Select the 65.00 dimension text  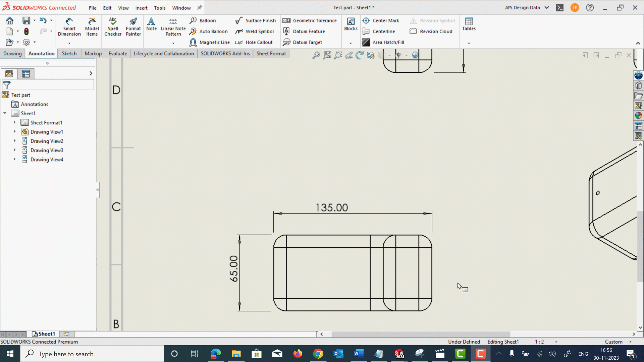pyautogui.click(x=234, y=268)
